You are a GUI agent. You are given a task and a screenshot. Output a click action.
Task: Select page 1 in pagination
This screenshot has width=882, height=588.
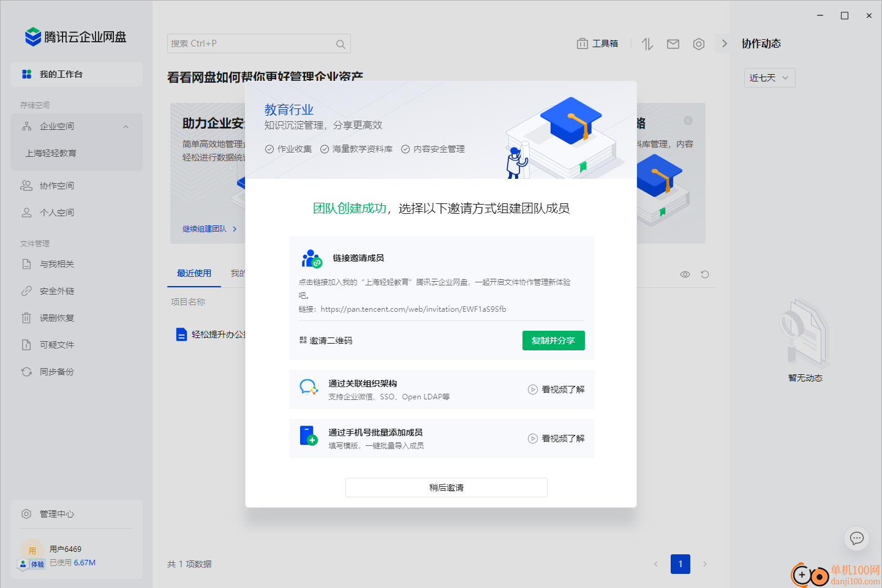(x=680, y=564)
